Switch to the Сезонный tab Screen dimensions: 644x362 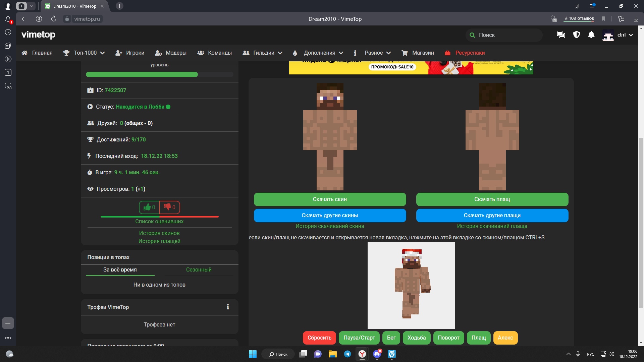pos(199,269)
